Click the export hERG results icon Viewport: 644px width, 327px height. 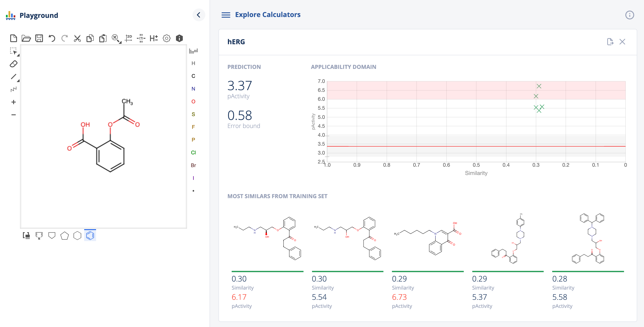click(x=610, y=42)
